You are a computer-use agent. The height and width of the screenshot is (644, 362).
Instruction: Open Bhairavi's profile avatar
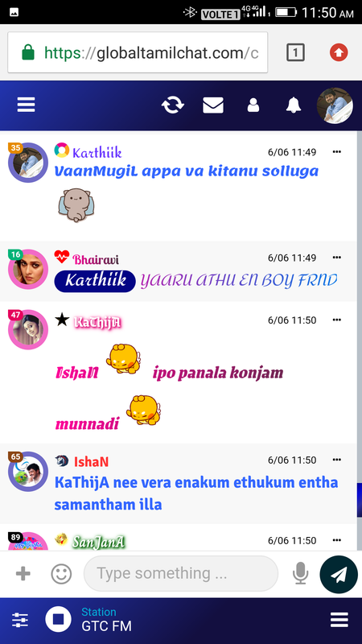28,270
